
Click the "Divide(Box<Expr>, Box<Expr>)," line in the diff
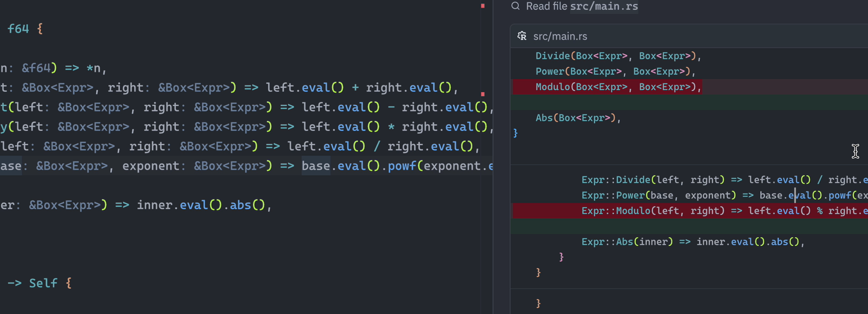[618, 56]
